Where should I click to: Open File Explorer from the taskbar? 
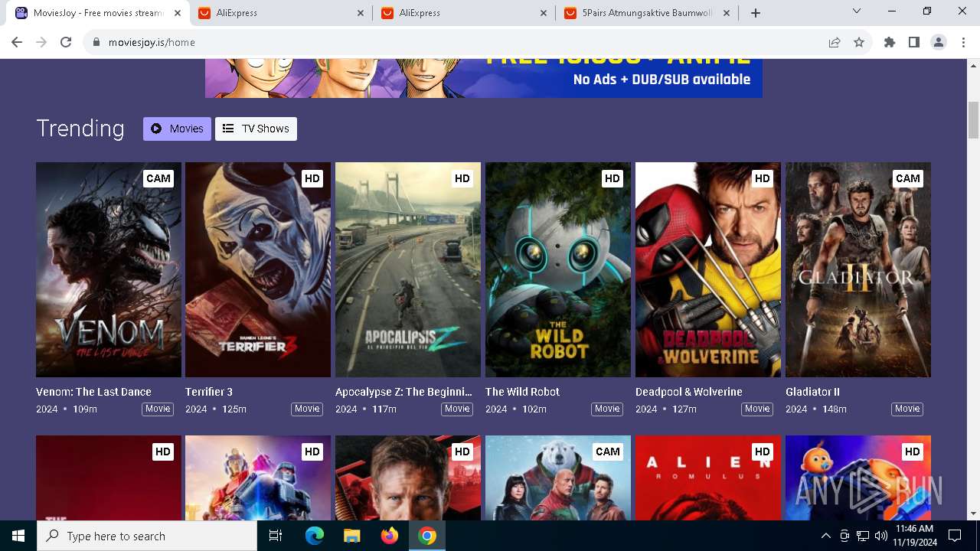coord(351,536)
